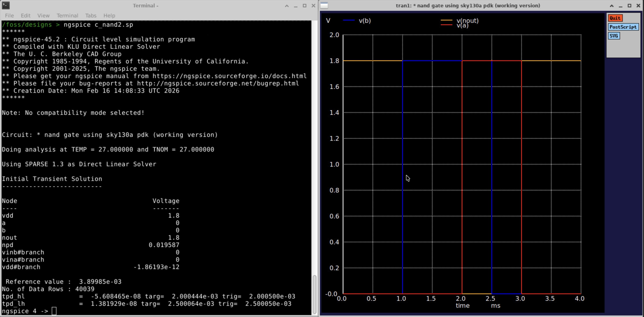Open the File menu
The image size is (644, 317).
click(9, 15)
